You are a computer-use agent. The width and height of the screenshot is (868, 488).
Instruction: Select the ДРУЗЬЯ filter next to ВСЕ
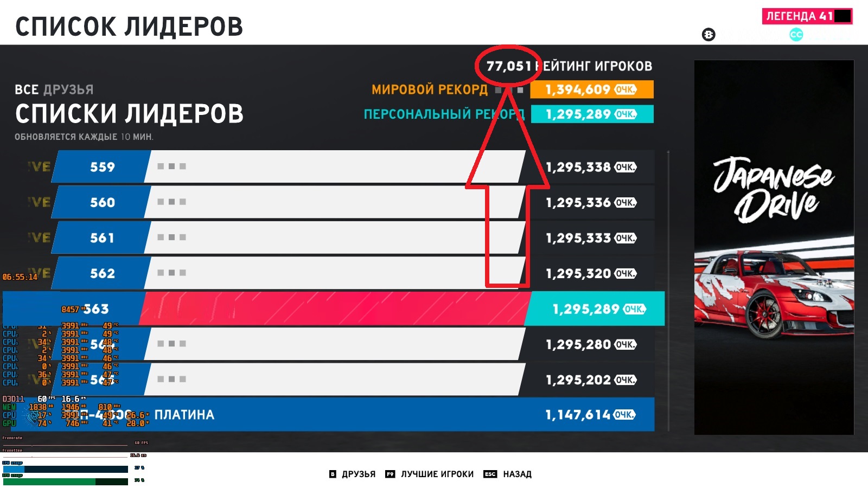(x=68, y=89)
